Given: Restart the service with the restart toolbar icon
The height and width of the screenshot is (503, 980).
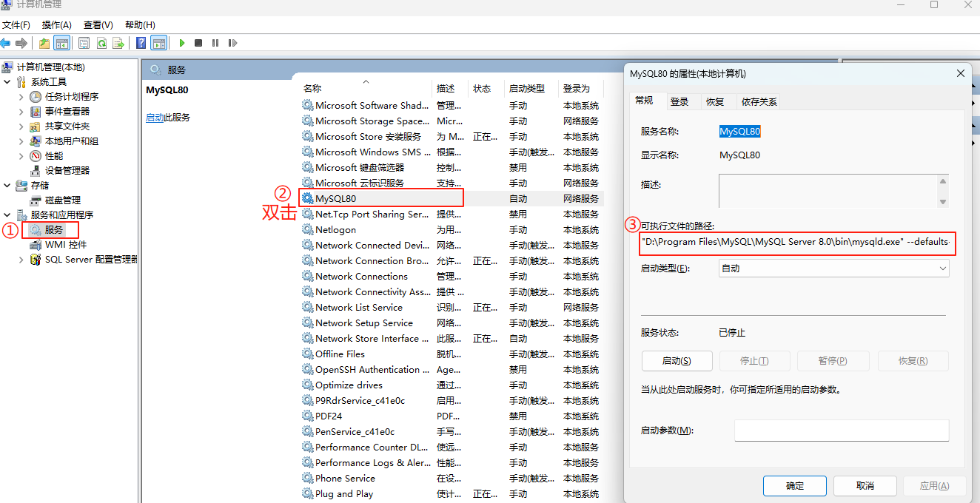Looking at the screenshot, I should coord(232,42).
